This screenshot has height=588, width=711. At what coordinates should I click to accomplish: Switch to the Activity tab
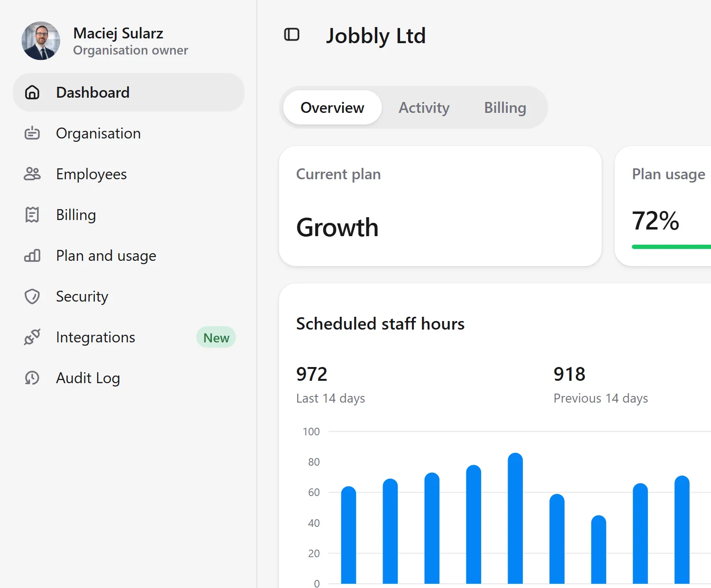[x=424, y=108]
